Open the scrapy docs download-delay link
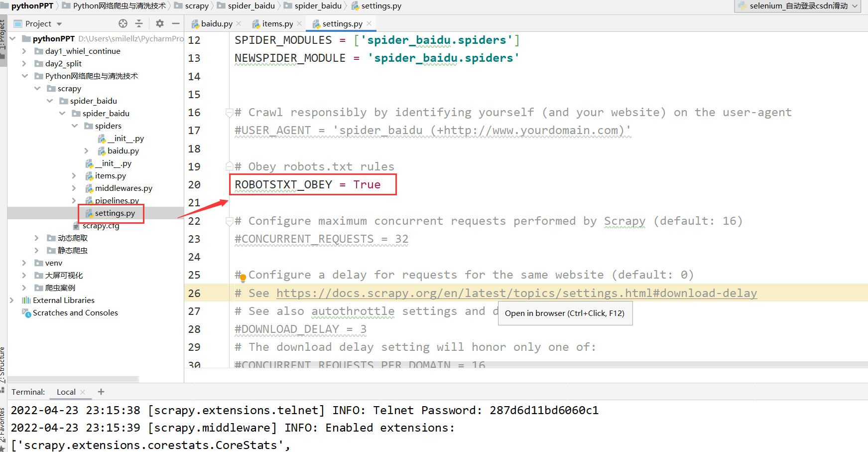Viewport: 868px width, 452px height. click(x=516, y=293)
